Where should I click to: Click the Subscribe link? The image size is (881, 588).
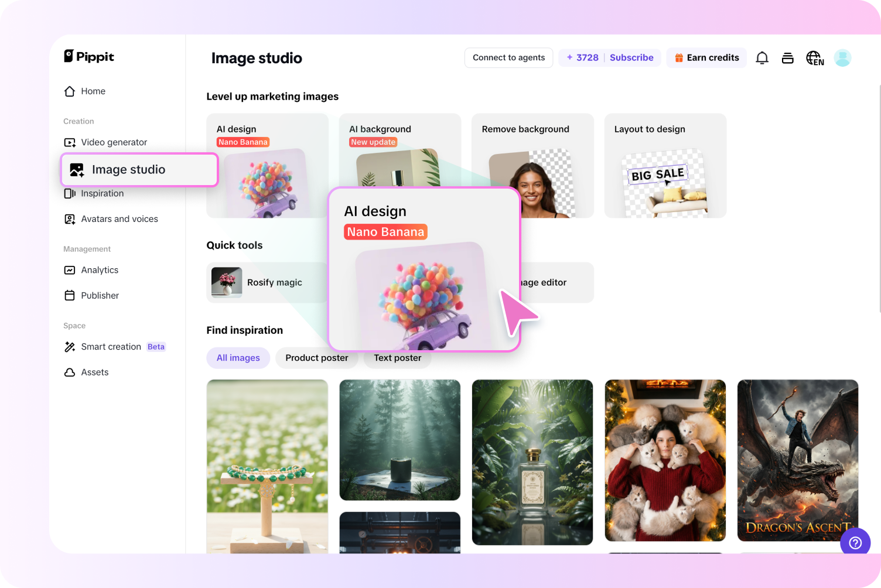pos(631,57)
